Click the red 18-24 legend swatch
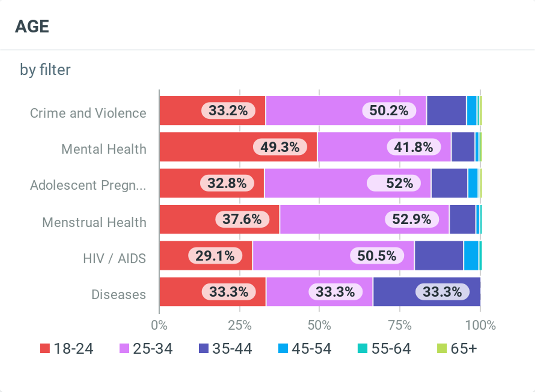 [x=45, y=348]
